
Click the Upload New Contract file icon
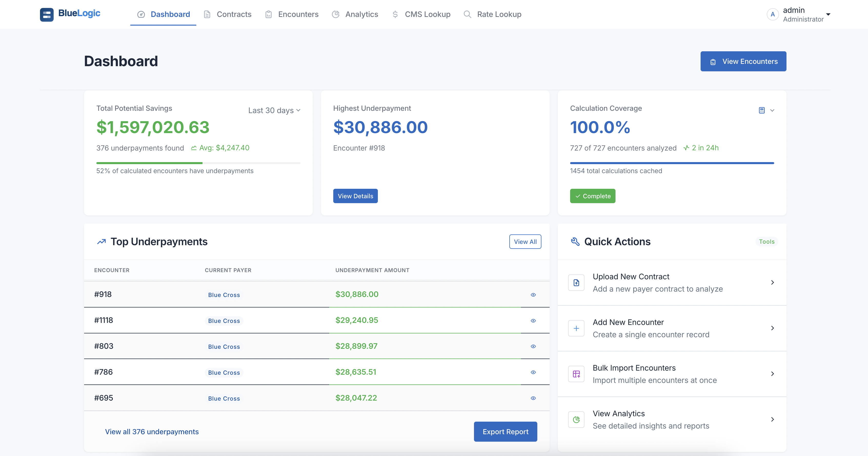576,282
